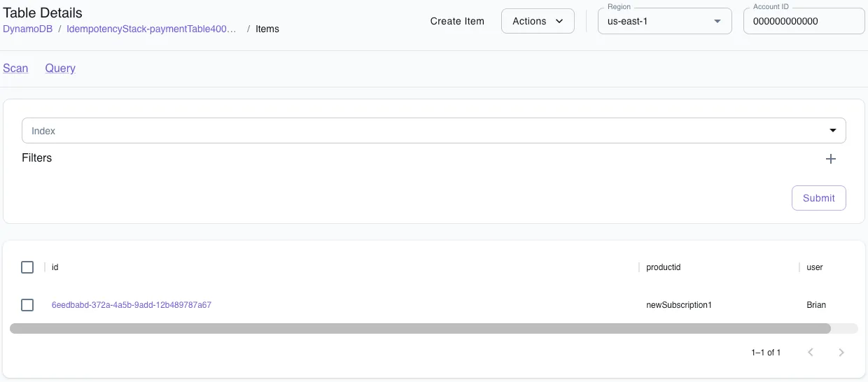This screenshot has width=868, height=382.
Task: Open the Index dropdown arrow
Action: click(833, 131)
